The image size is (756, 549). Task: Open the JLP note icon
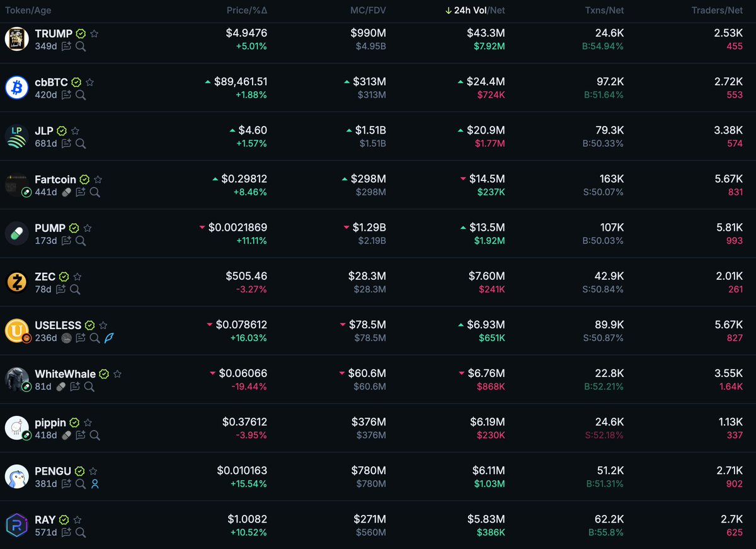[x=66, y=144]
